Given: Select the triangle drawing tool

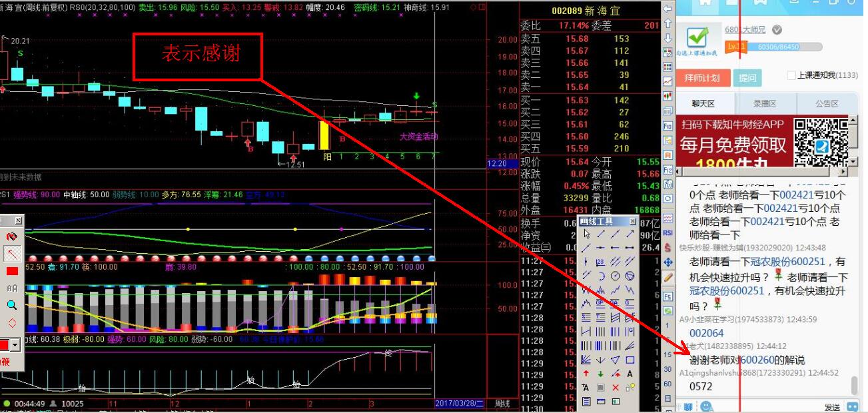Looking at the screenshot, I should [616, 360].
